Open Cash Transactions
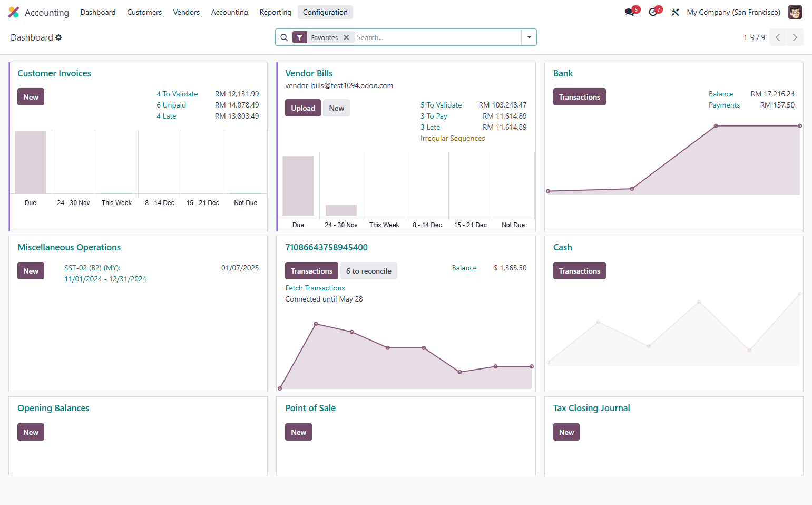 click(x=580, y=271)
